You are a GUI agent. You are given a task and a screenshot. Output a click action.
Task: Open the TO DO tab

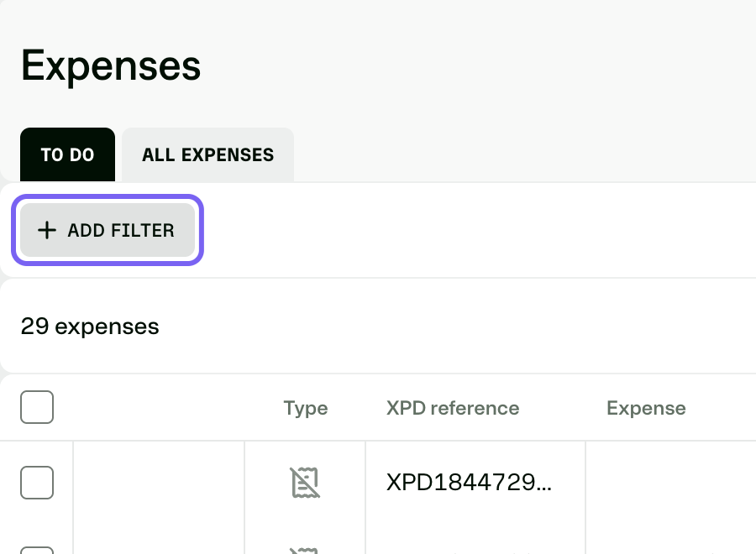(67, 154)
